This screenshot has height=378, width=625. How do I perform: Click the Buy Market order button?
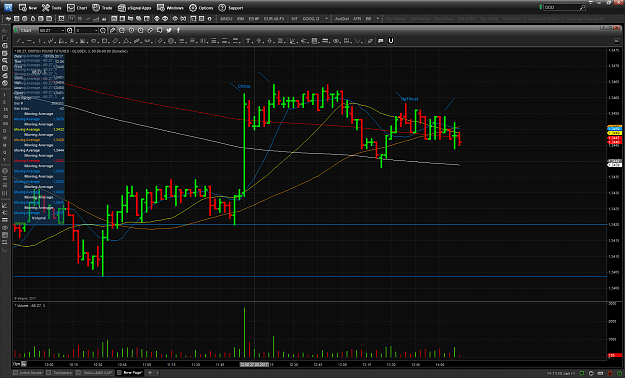[395, 19]
